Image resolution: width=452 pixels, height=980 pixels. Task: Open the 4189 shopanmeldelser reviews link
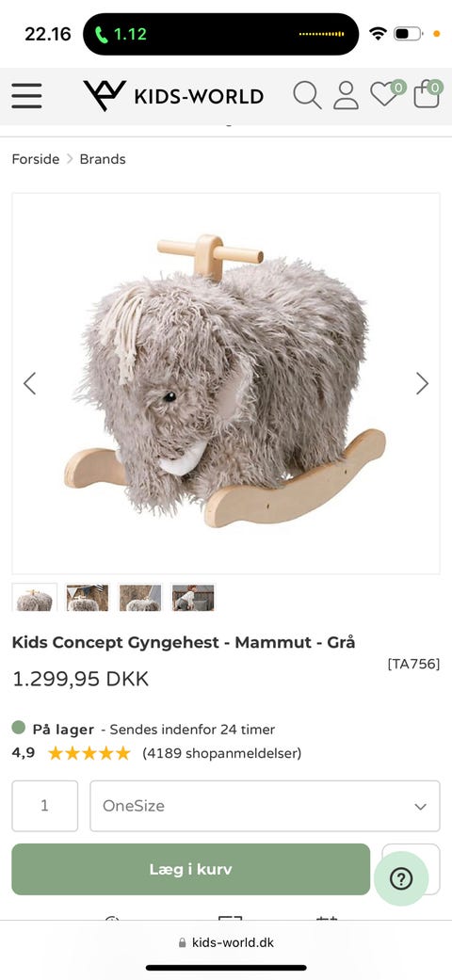point(222,753)
